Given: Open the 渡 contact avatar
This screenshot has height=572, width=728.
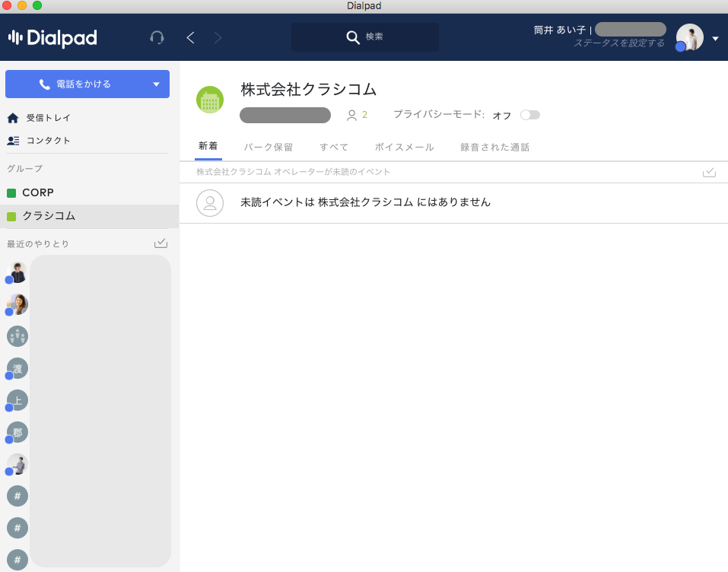Looking at the screenshot, I should [x=17, y=368].
